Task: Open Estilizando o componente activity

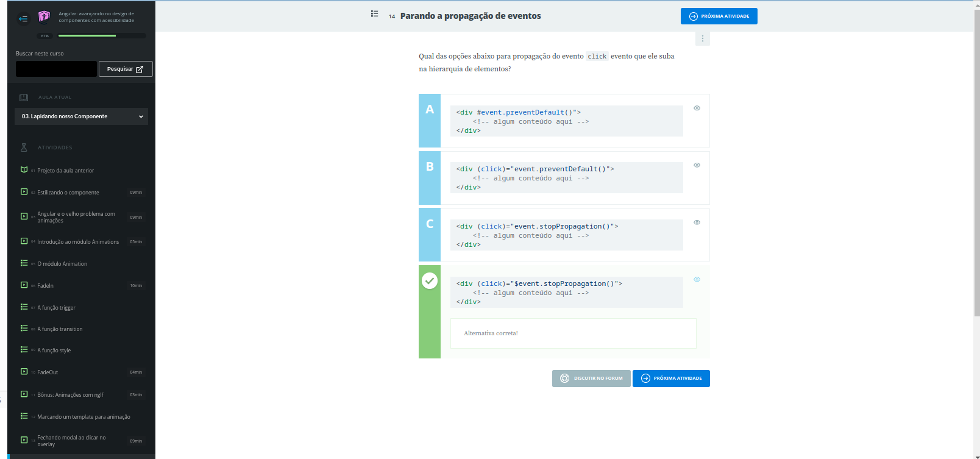Action: tap(68, 193)
